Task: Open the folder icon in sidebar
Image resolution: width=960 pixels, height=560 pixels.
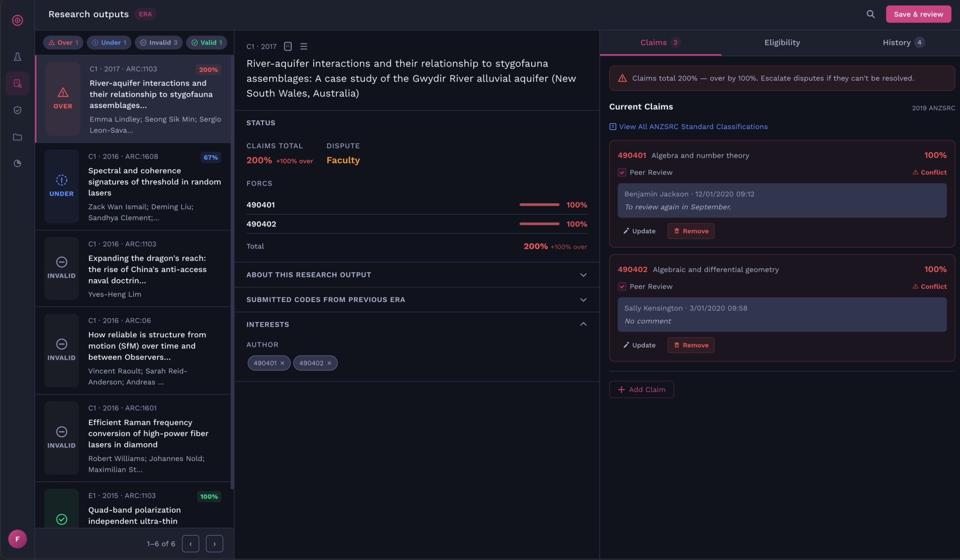Action: [18, 137]
